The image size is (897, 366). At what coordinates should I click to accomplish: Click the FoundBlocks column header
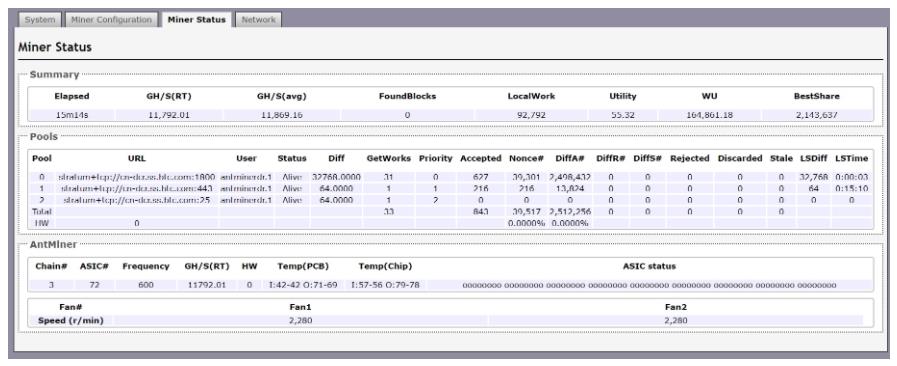click(407, 96)
